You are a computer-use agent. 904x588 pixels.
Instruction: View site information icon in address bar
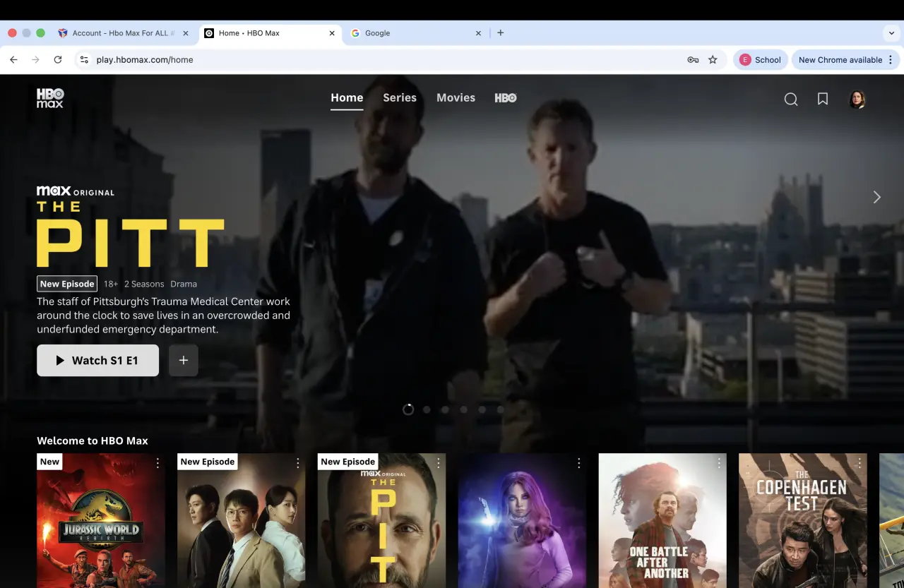(x=84, y=60)
